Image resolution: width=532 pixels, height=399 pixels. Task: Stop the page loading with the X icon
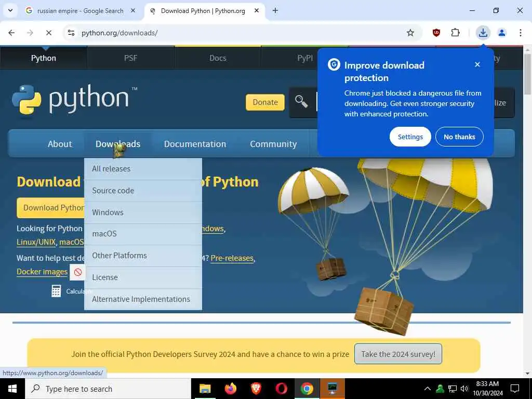(x=49, y=33)
